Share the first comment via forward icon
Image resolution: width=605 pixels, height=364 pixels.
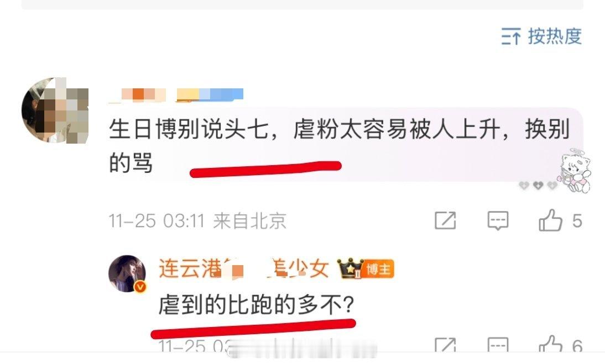click(445, 221)
